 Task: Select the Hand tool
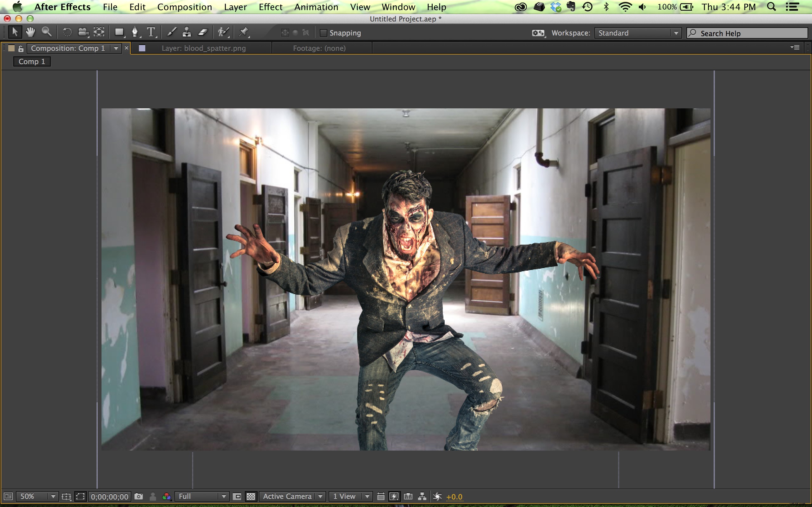(x=30, y=32)
